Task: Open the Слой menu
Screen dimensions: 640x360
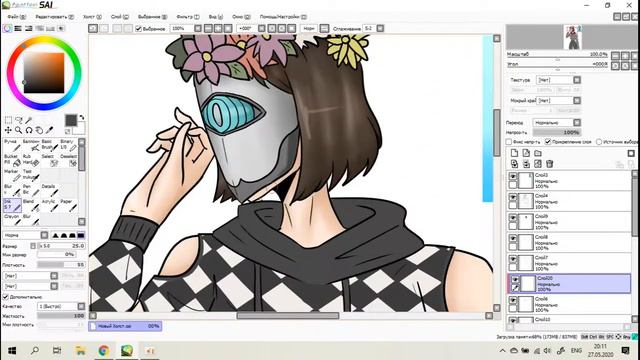Action: click(x=120, y=17)
